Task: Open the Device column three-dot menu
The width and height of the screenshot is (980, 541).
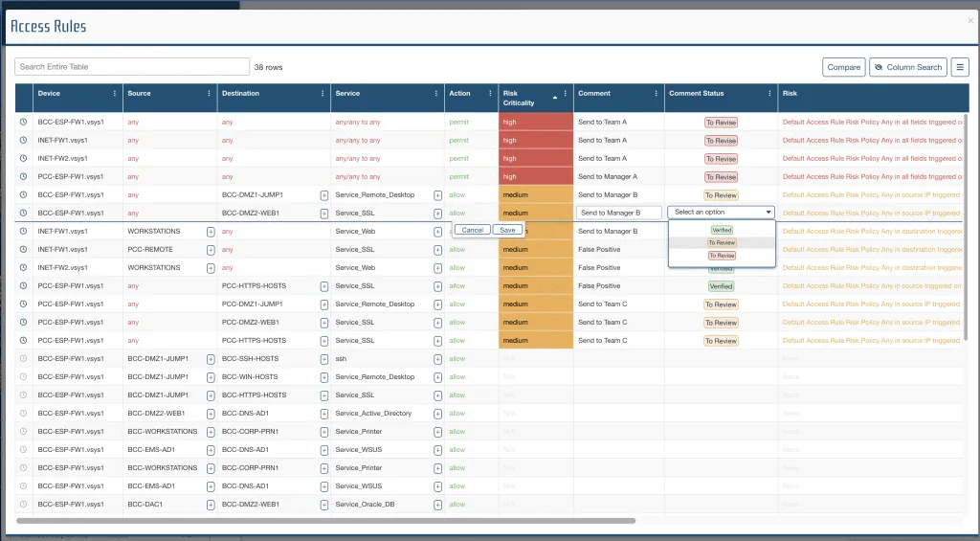Action: click(x=115, y=94)
